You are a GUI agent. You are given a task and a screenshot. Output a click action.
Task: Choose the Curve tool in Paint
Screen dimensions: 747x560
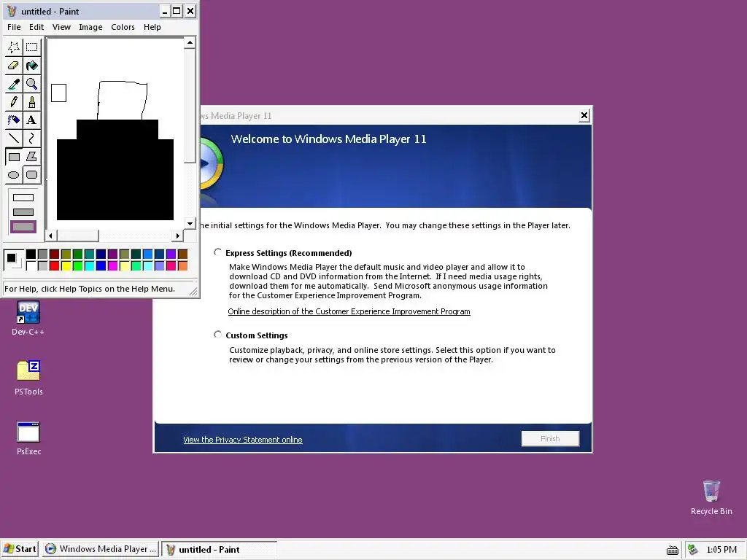point(32,138)
